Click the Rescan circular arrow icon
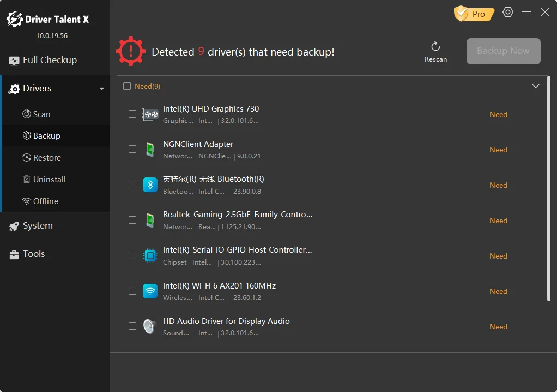 435,46
